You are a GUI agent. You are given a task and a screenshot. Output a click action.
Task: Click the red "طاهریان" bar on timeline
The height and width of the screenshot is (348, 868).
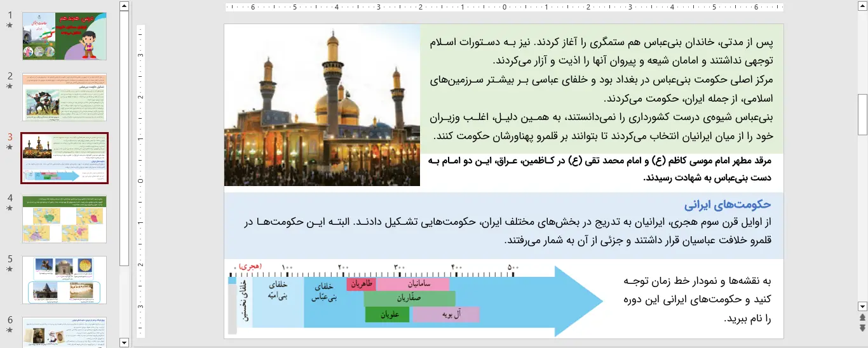pos(361,284)
